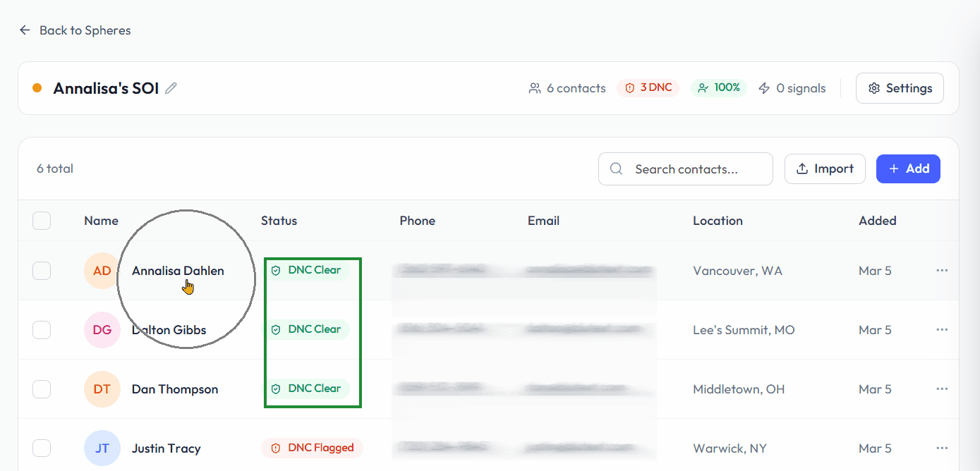Click the orange sphere color dot
The height and width of the screenshot is (471, 980).
click(37, 88)
